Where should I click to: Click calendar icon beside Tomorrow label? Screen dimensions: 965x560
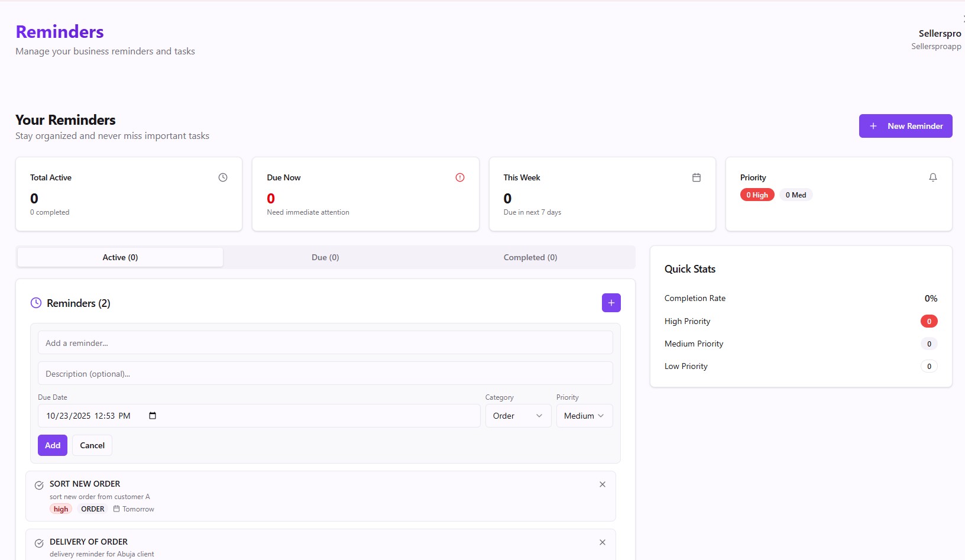point(116,509)
